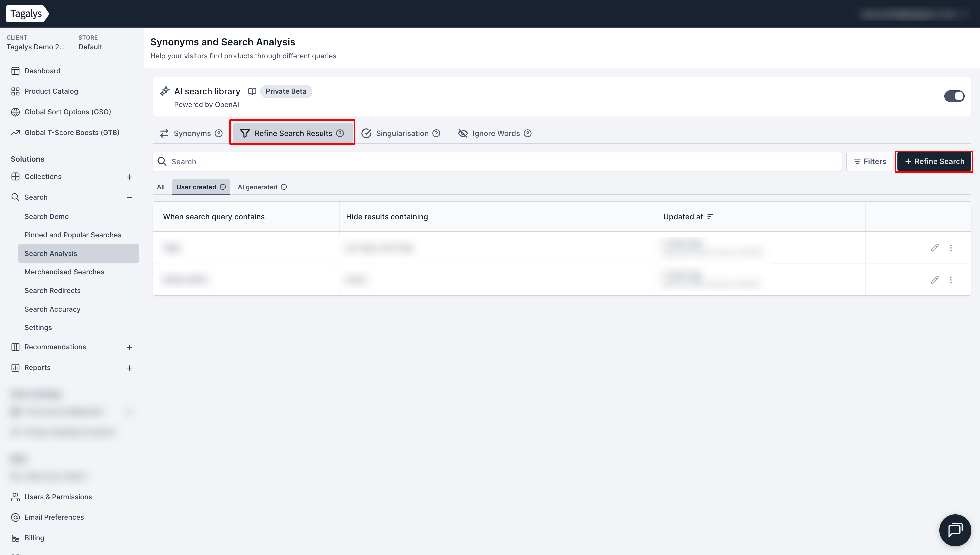The image size is (980, 555).
Task: Open Merchandised Searches in sidebar
Action: coord(64,272)
